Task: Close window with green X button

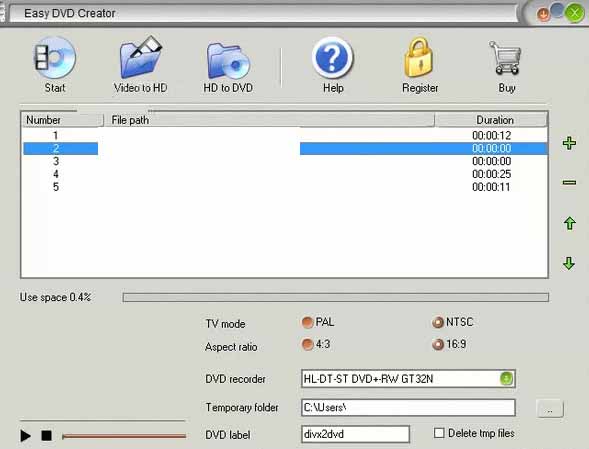Action: (x=575, y=13)
